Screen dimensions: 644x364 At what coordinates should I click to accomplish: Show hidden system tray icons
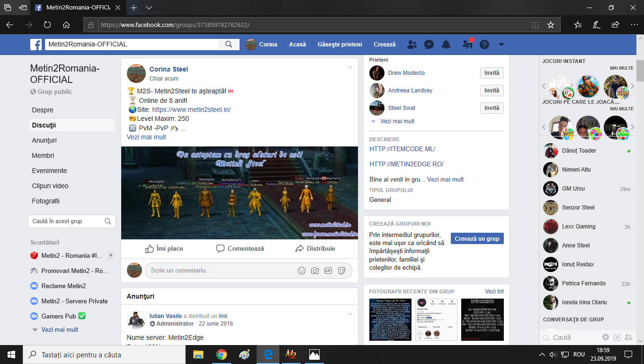click(x=542, y=355)
